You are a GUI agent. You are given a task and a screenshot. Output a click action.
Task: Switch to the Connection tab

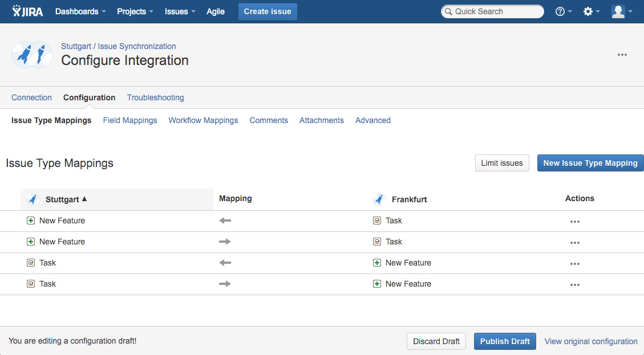click(x=31, y=97)
